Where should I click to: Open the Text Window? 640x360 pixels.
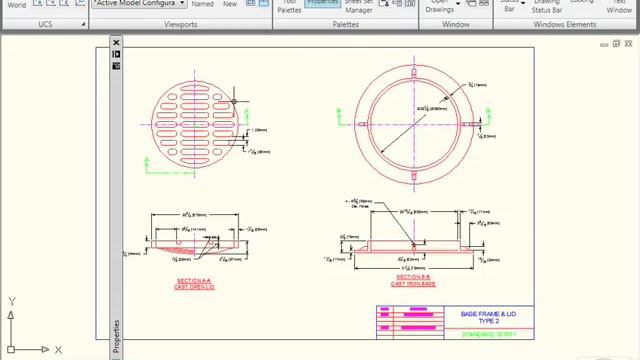click(619, 7)
